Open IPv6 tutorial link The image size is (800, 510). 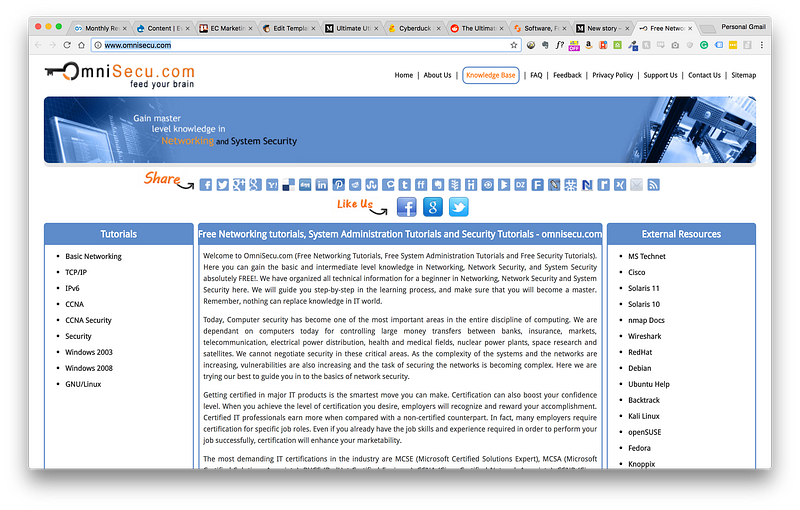[72, 288]
